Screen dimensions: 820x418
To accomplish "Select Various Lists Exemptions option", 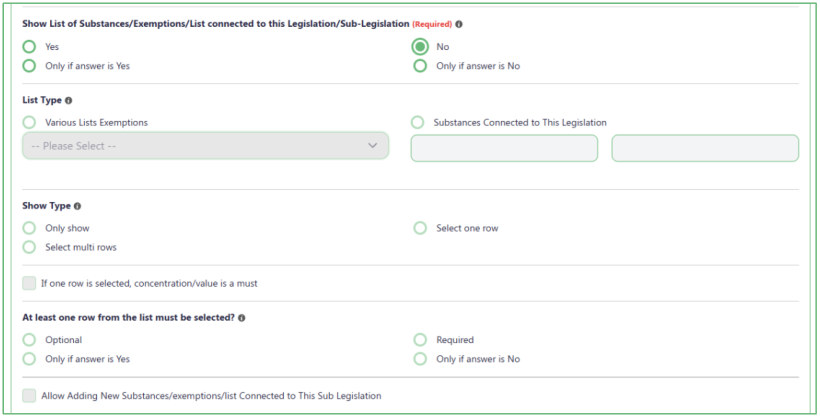I will pos(29,122).
